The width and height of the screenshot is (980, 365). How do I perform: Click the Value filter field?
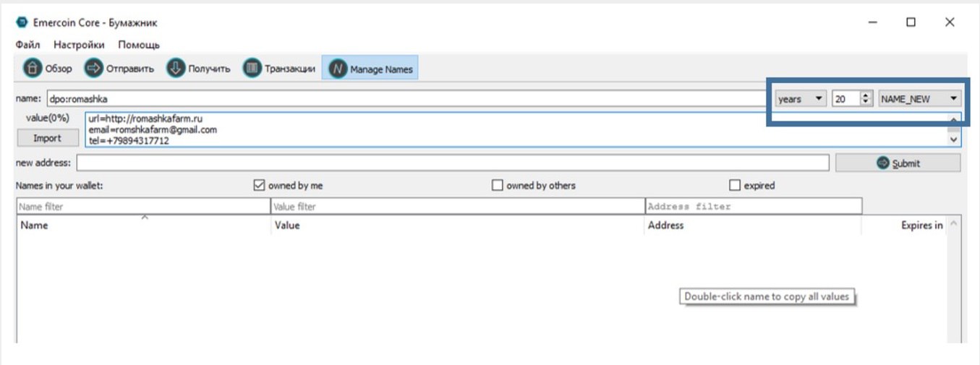pyautogui.click(x=458, y=207)
